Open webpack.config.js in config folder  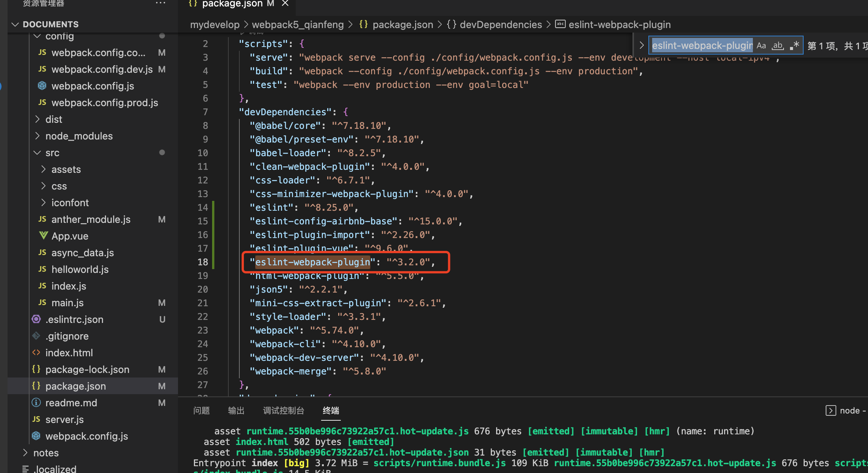tap(92, 86)
